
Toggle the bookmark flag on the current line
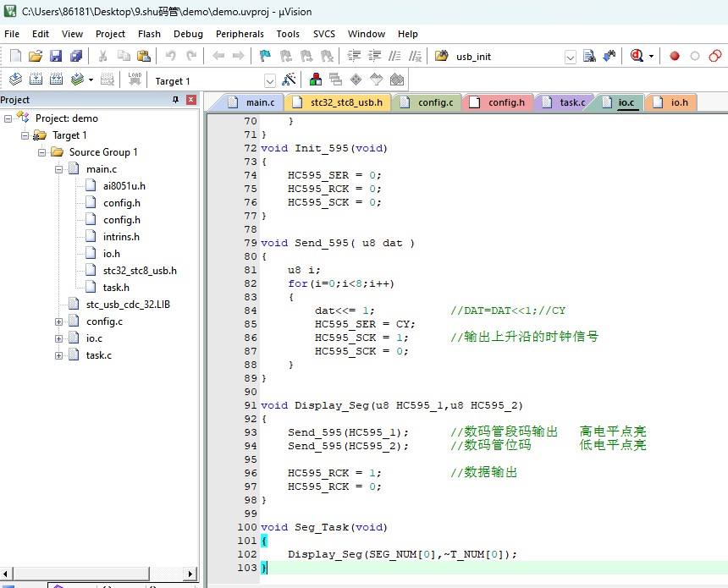[265, 57]
